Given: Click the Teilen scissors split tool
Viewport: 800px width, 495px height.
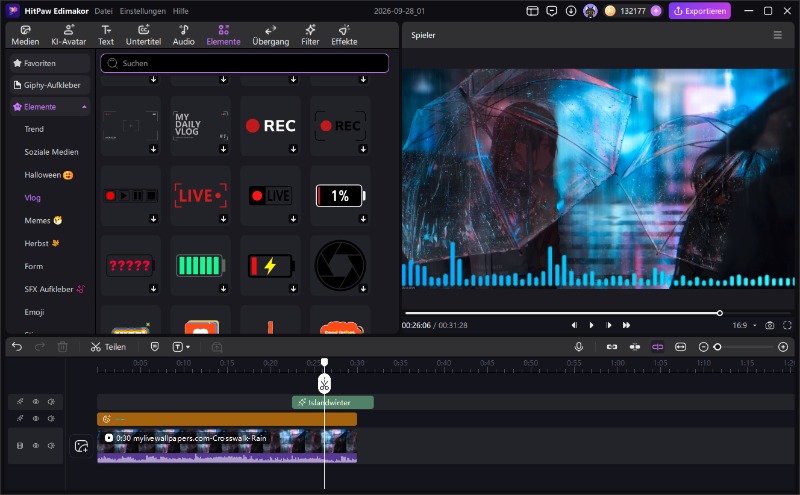Looking at the screenshot, I should pyautogui.click(x=108, y=347).
